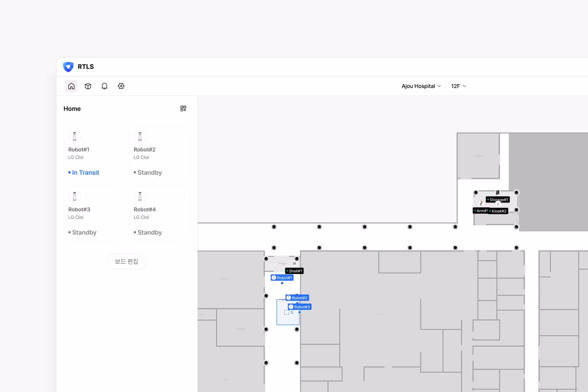
Task: Click the Robot#3 label on map
Action: [300, 307]
